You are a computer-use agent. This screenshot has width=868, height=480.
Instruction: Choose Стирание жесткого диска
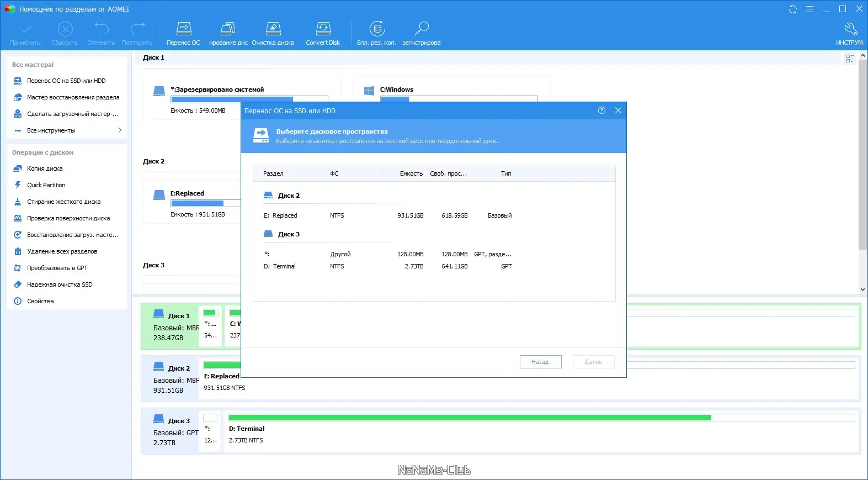(x=66, y=202)
